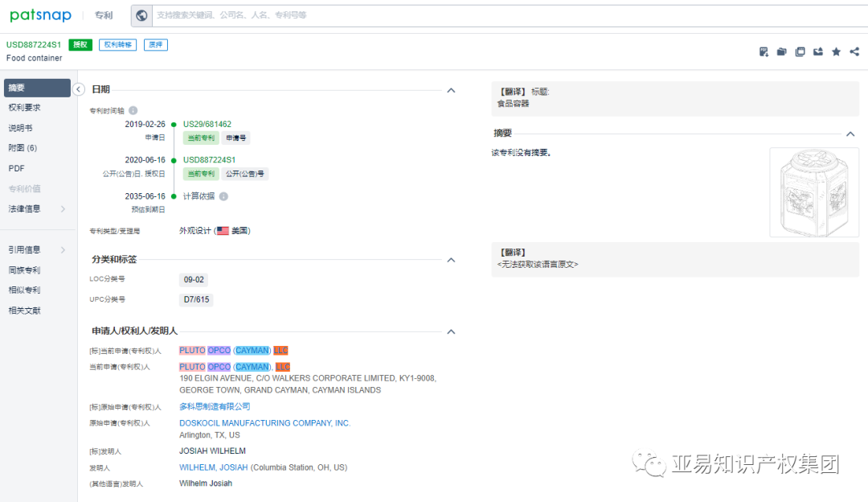
Task: Collapse the 摘要 section on the right
Action: pyautogui.click(x=850, y=134)
